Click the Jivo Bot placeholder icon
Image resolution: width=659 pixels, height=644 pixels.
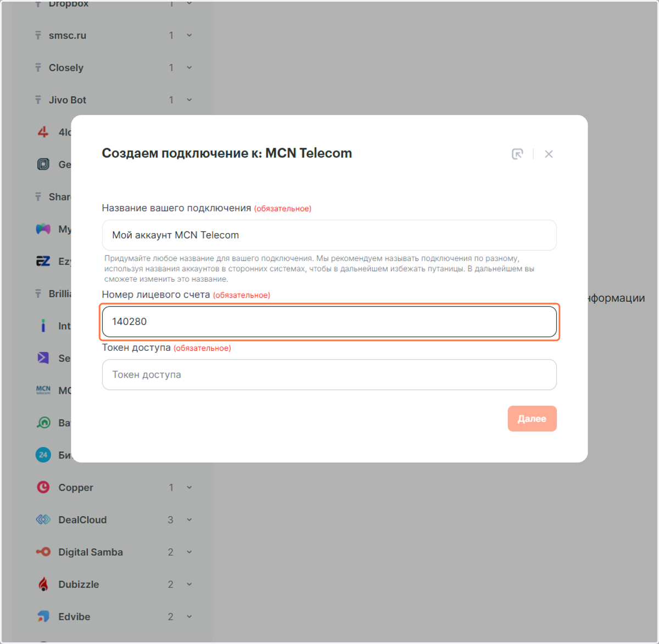click(x=38, y=100)
